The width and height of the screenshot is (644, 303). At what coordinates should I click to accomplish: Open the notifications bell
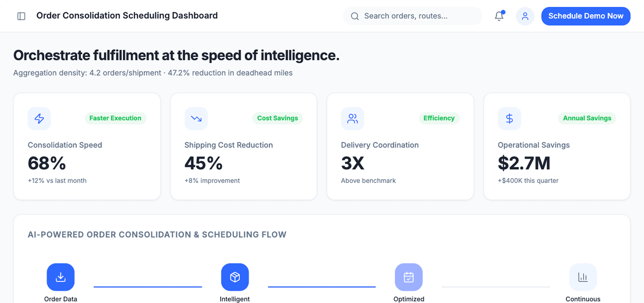pyautogui.click(x=499, y=16)
